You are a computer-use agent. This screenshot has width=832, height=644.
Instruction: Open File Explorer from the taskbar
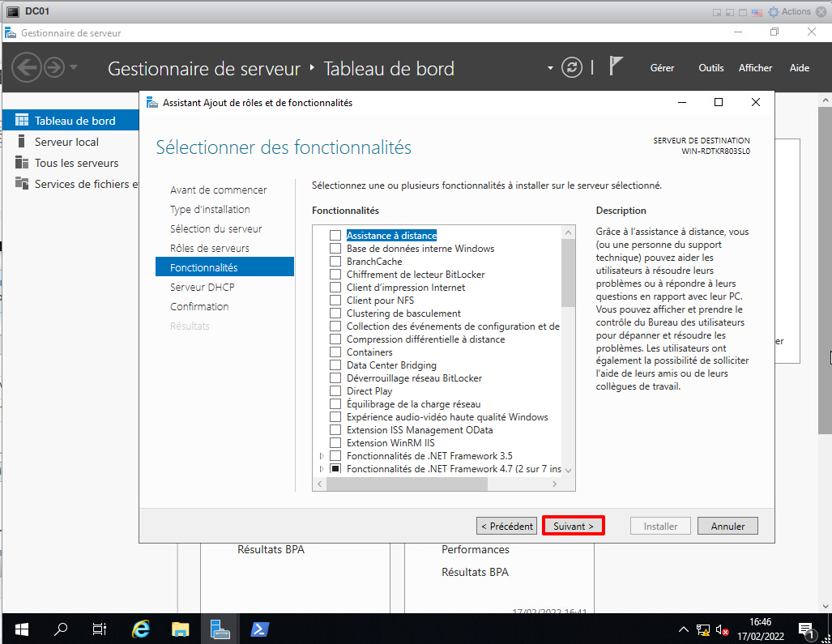180,629
